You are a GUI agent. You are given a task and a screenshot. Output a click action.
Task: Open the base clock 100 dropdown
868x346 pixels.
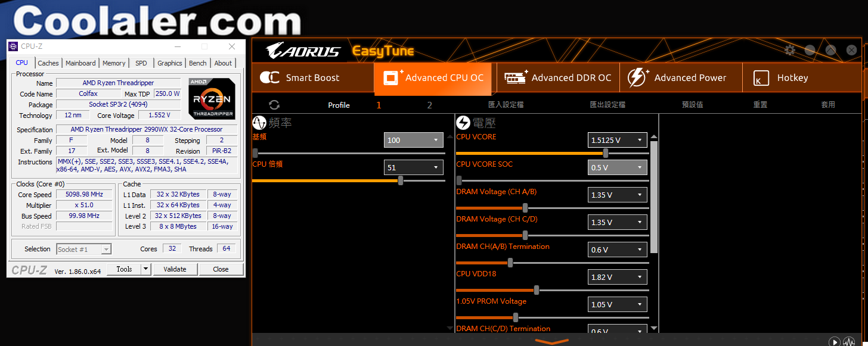tap(413, 140)
